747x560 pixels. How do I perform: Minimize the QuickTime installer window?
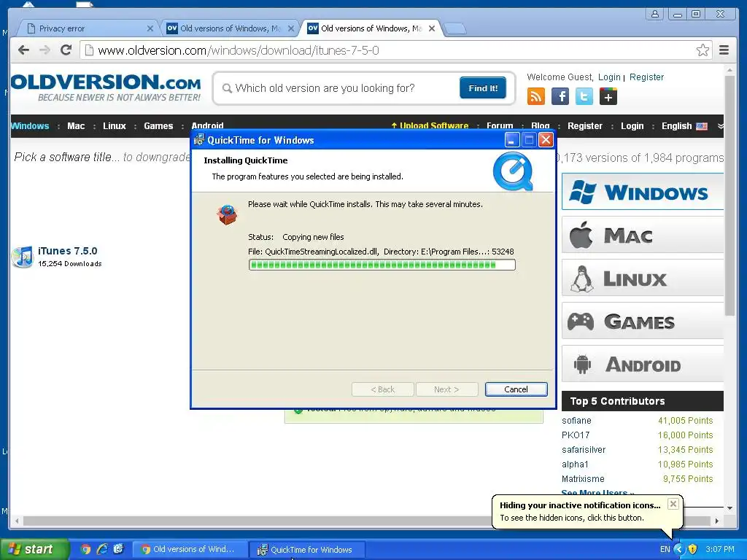[511, 140]
